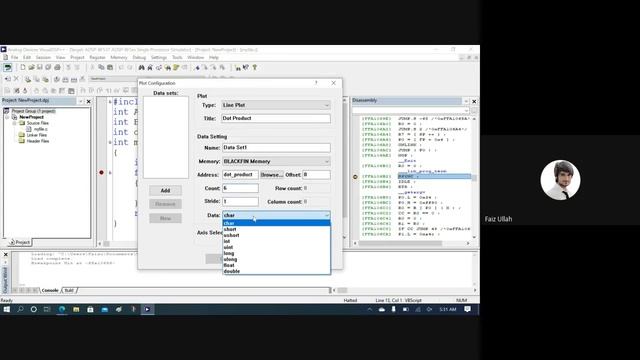Viewport: 640px width, 360px height.
Task: Select ushort in the Data list
Action: tap(276, 236)
